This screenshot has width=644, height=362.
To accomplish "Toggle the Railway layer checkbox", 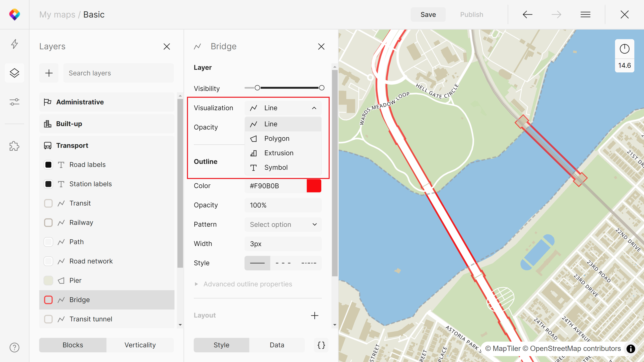I will click(48, 222).
